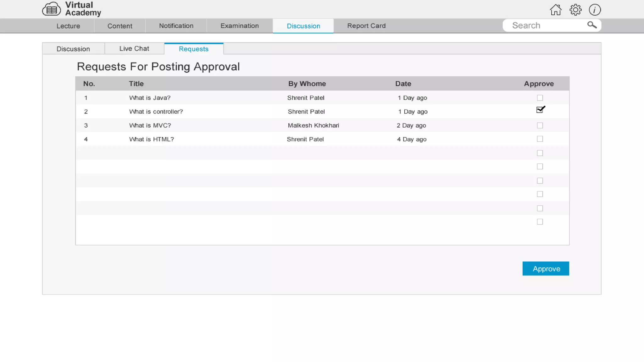The image size is (644, 362).
Task: Select the Discussion sub-tab
Action: coord(73,49)
